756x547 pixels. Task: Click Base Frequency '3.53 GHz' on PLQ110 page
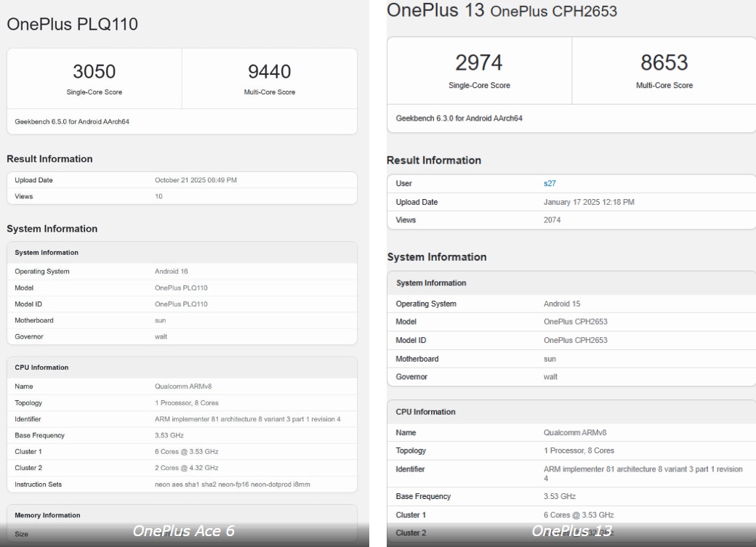tap(169, 435)
